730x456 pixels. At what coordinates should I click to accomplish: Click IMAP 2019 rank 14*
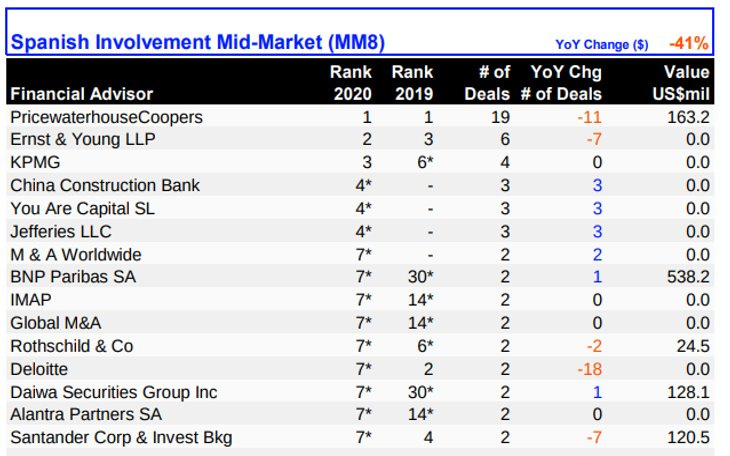tap(420, 299)
